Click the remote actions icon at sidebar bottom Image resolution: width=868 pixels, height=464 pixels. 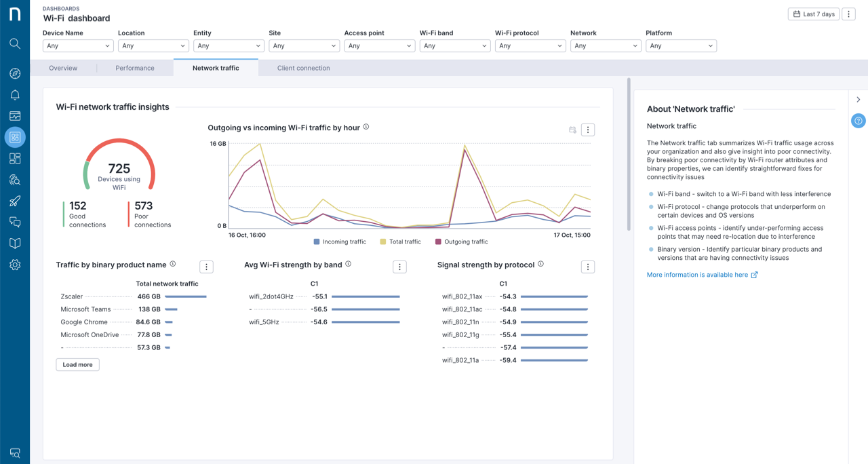15,452
